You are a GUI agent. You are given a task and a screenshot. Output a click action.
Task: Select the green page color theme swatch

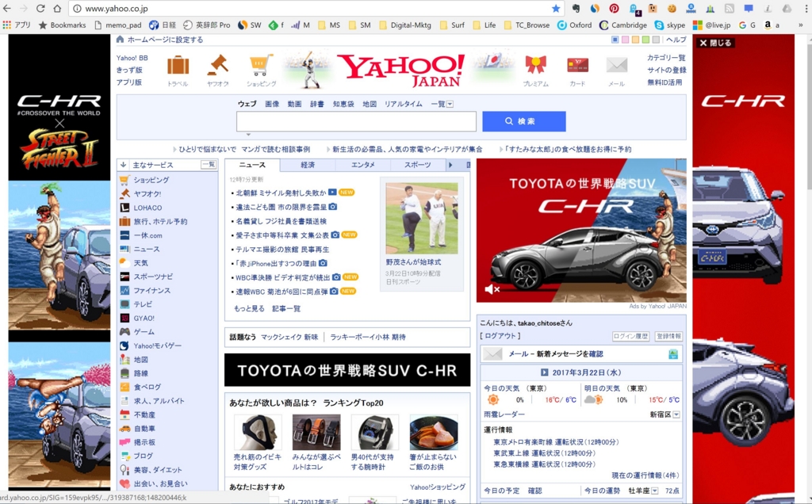point(645,40)
